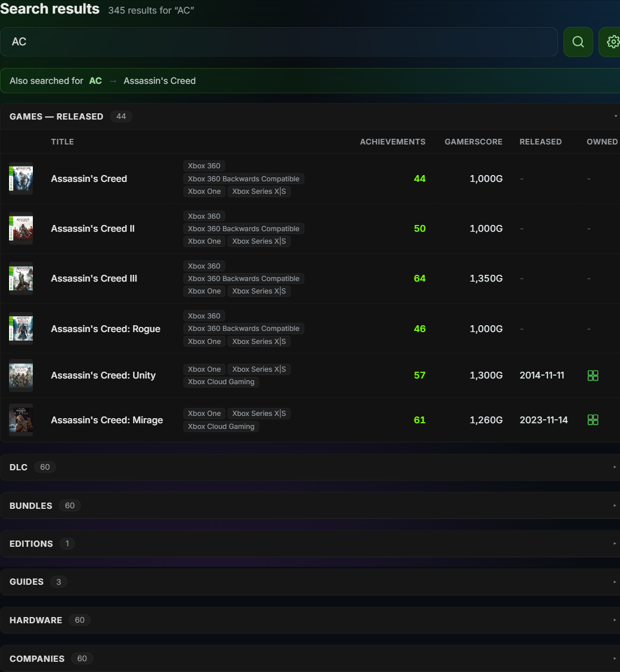The image size is (620, 672).
Task: Click Xbox 360 tag on Assassin's Creed row
Action: [x=204, y=166]
